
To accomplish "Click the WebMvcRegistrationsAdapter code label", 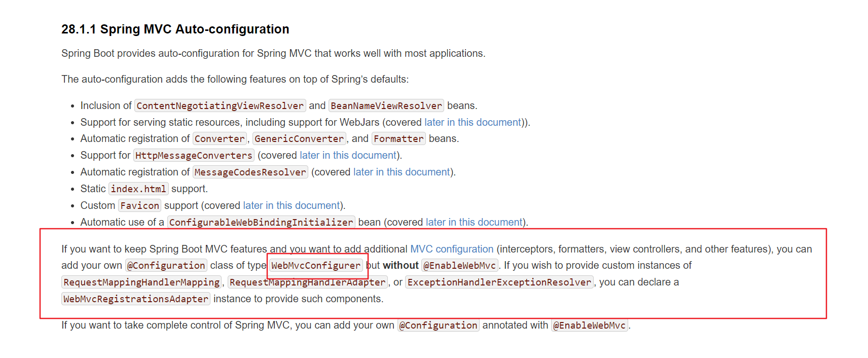I will click(136, 299).
